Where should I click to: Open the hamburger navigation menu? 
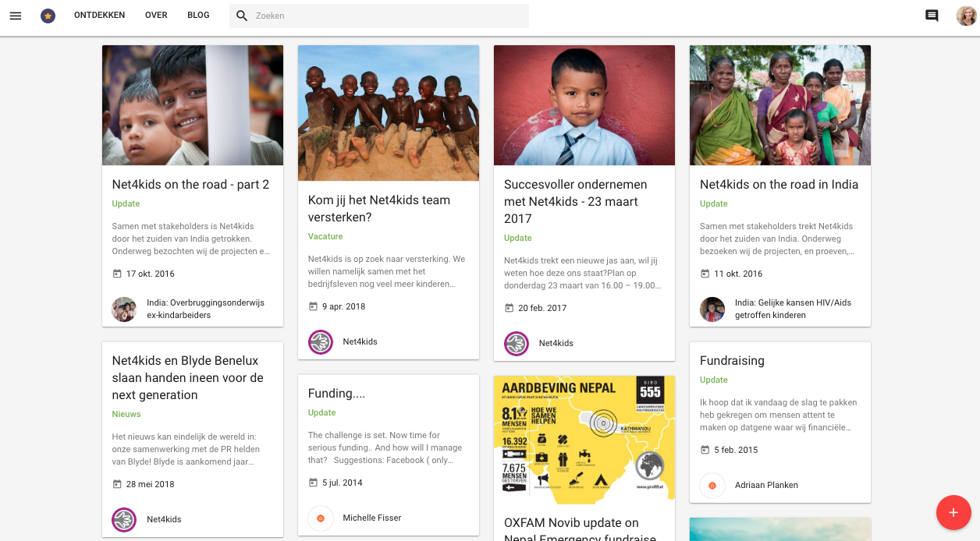tap(16, 16)
